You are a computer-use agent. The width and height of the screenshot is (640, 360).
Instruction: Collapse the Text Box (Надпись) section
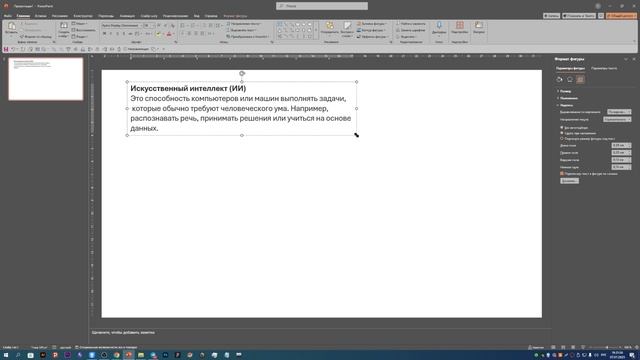click(x=565, y=105)
